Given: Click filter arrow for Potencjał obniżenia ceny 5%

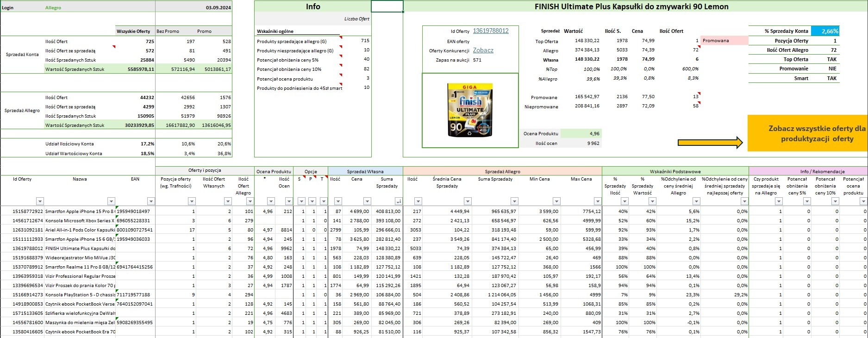Looking at the screenshot, I should coord(807,201).
